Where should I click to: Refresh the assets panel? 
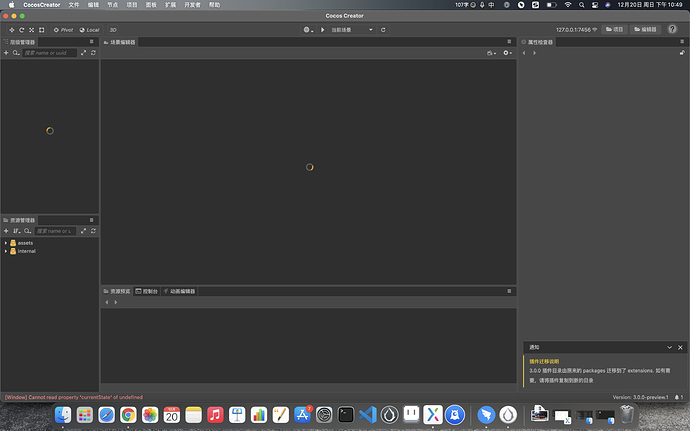click(93, 231)
